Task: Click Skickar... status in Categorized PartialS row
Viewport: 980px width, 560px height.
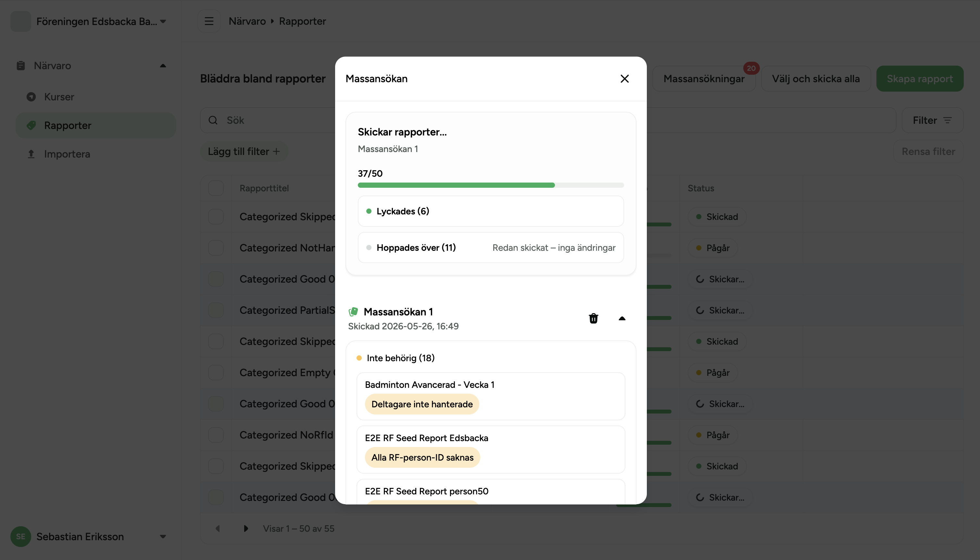Action: click(720, 310)
